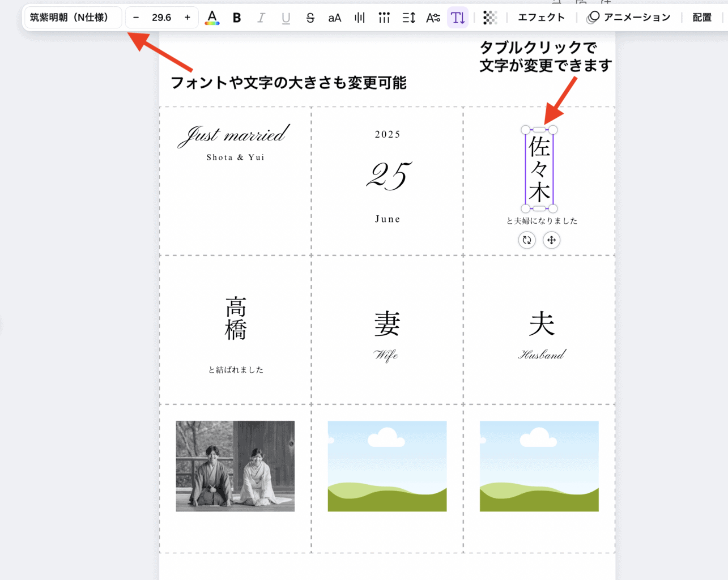Open the 筑紫明朝 font dropdown

(73, 18)
